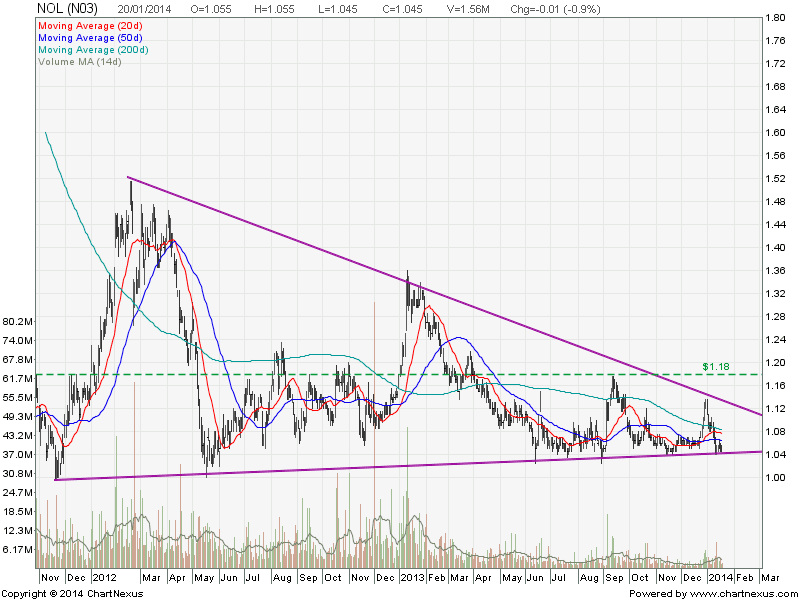The height and width of the screenshot is (600, 800).
Task: Click the 1.12 price axis label
Action: pyautogui.click(x=776, y=408)
